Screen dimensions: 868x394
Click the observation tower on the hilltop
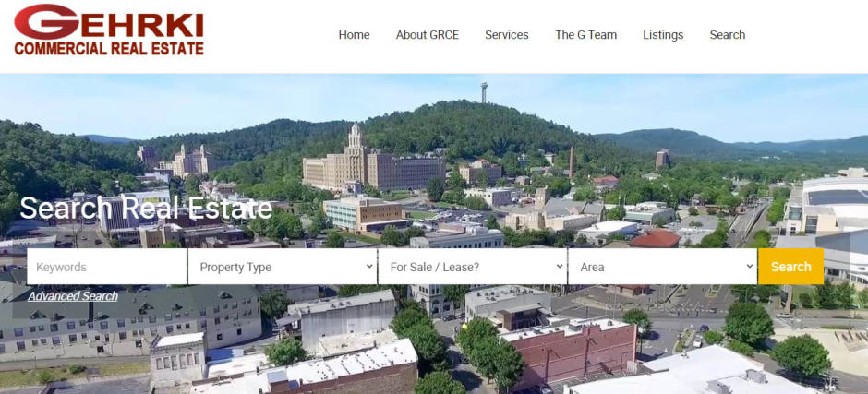click(x=483, y=91)
